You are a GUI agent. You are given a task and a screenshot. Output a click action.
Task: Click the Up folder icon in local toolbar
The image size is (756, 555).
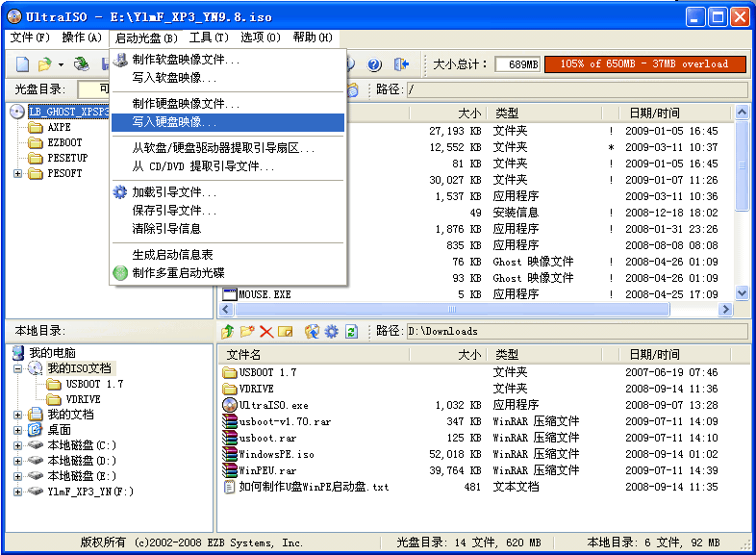[228, 331]
